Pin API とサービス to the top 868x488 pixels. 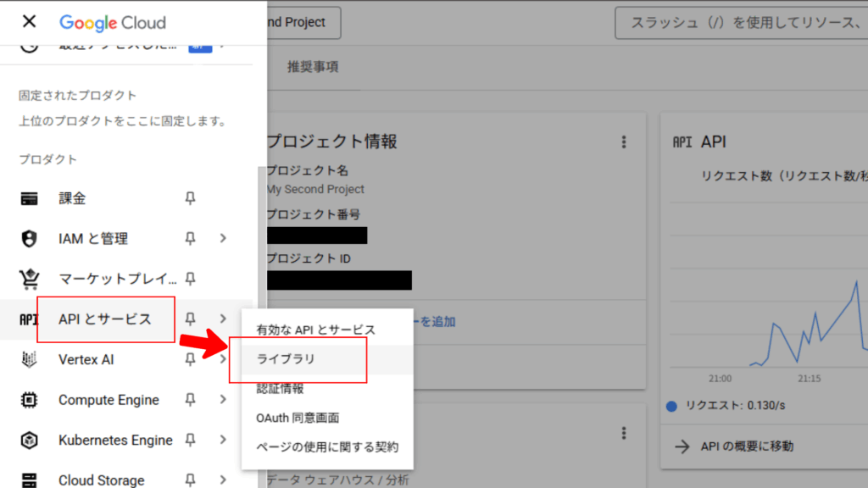click(x=191, y=319)
